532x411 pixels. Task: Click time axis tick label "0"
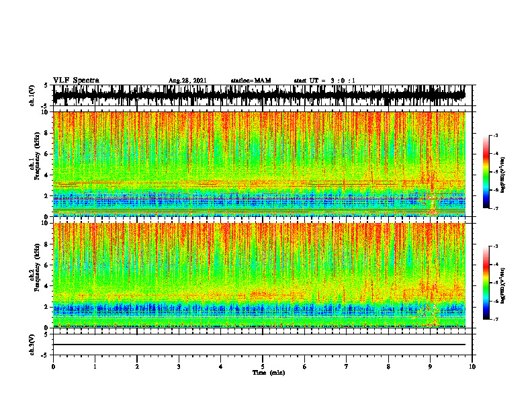[53, 367]
